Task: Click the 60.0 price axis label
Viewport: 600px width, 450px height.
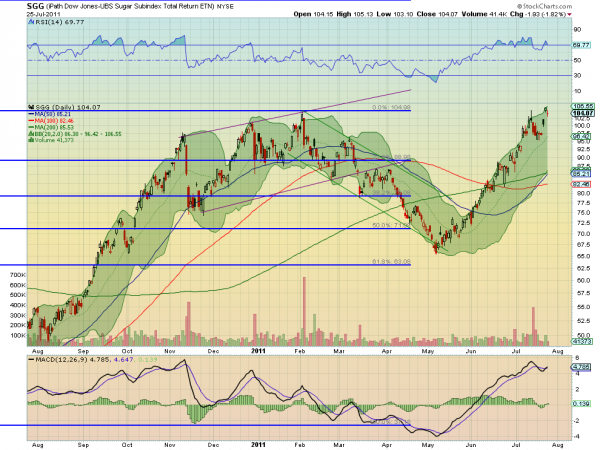Action: click(582, 280)
